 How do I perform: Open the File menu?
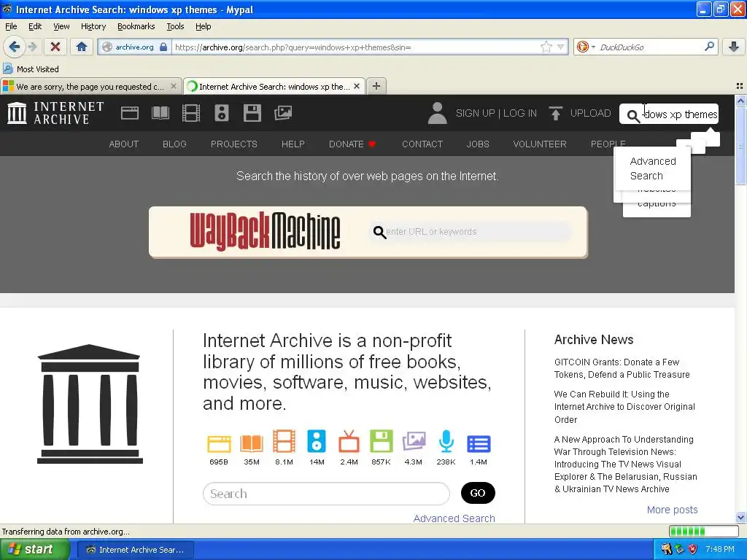click(11, 26)
